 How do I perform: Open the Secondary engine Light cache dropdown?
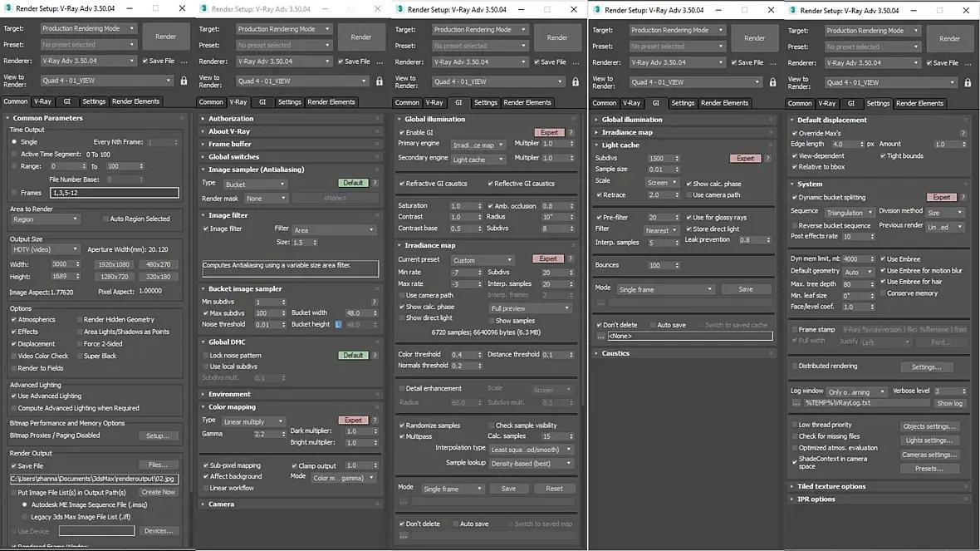pyautogui.click(x=478, y=160)
